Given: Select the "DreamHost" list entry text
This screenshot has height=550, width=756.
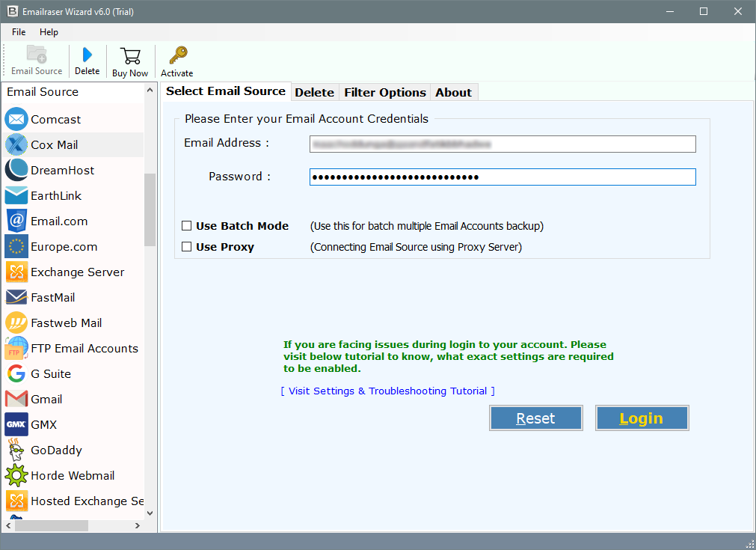Looking at the screenshot, I should (63, 171).
